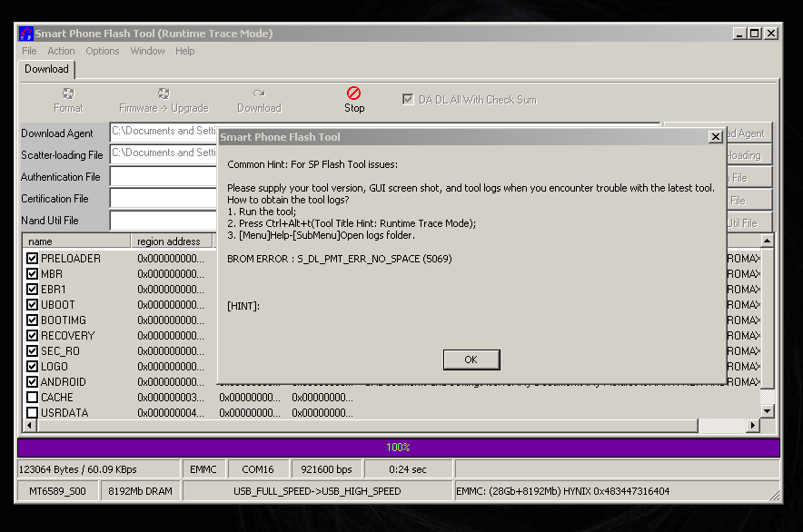803x532 pixels.
Task: Uncheck the RECOVERY partition checkbox
Action: point(33,336)
